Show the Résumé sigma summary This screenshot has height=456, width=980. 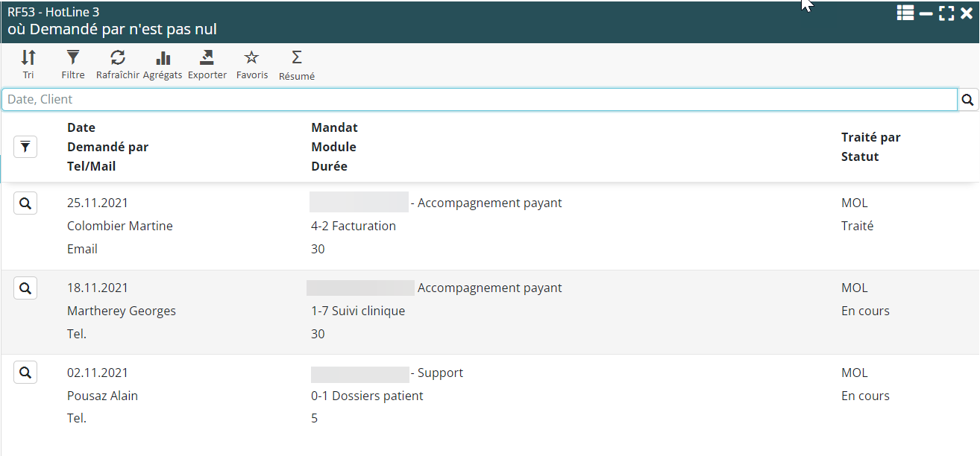(x=297, y=58)
